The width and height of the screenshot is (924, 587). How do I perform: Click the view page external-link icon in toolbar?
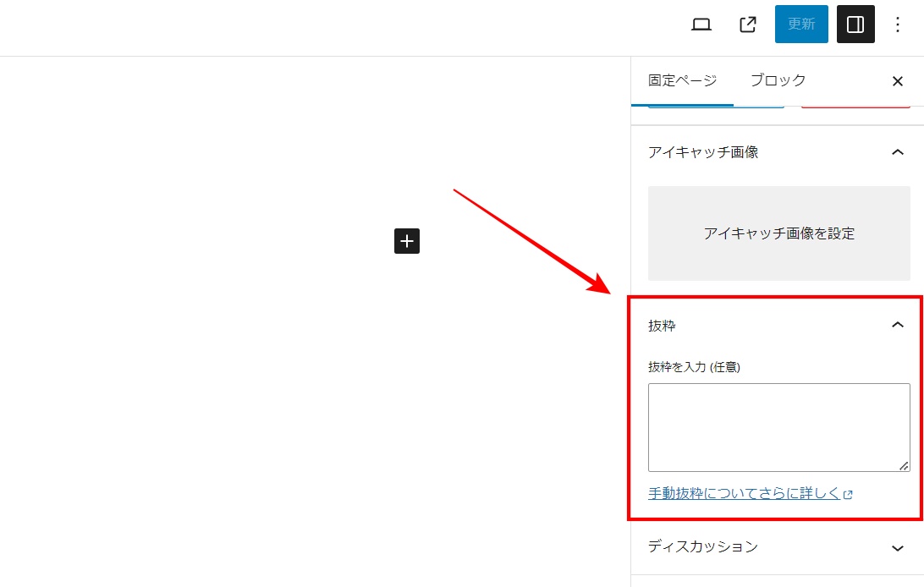(748, 25)
